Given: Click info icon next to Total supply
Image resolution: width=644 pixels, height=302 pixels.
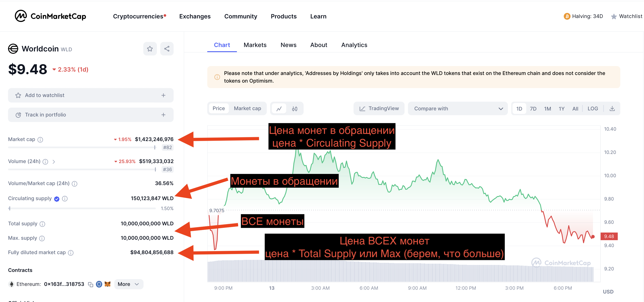Looking at the screenshot, I should tap(43, 224).
